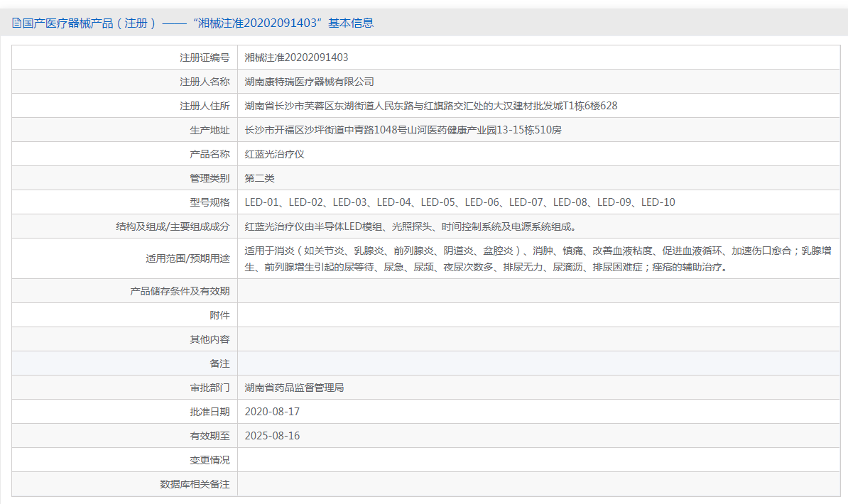
Task: Click the label '附件'
Action: tap(219, 315)
